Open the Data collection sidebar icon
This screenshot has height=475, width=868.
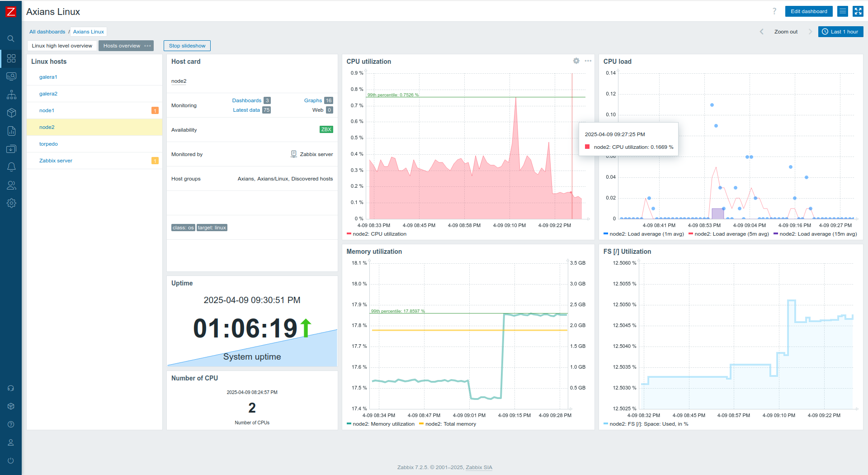click(11, 149)
